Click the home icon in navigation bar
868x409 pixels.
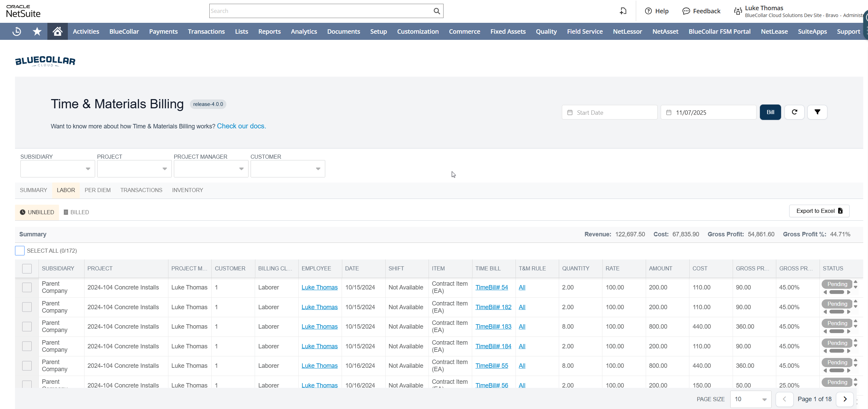coord(57,31)
